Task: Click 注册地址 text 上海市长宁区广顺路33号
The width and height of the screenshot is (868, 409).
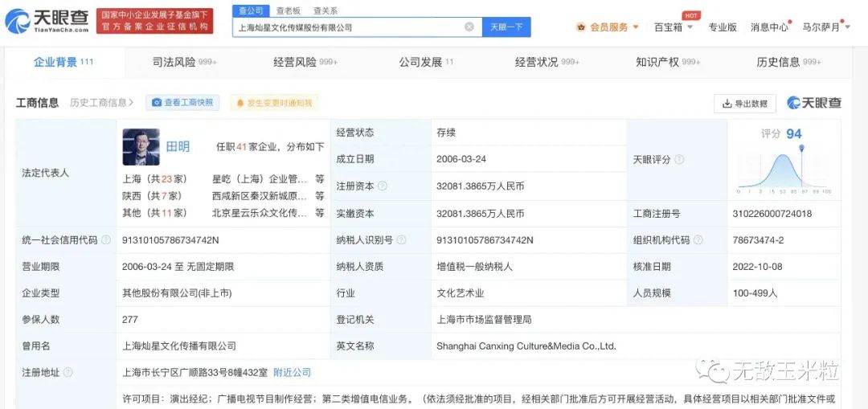Action: (194, 372)
